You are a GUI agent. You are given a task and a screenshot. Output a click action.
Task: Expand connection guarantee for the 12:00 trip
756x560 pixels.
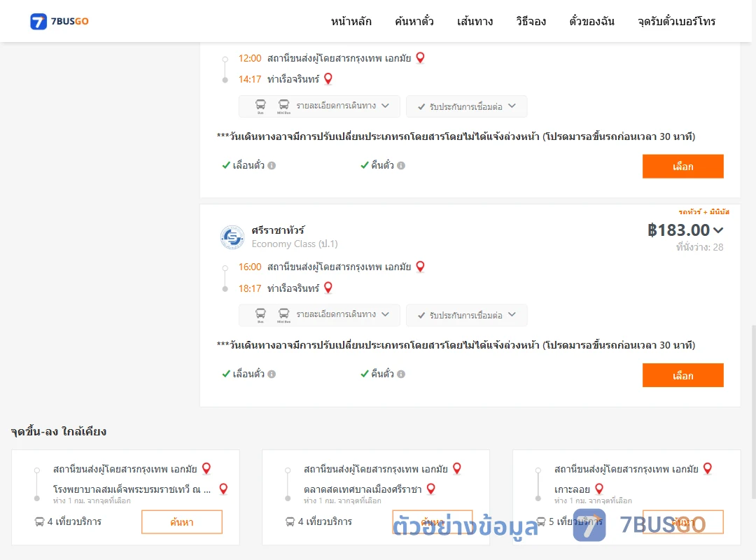point(467,106)
